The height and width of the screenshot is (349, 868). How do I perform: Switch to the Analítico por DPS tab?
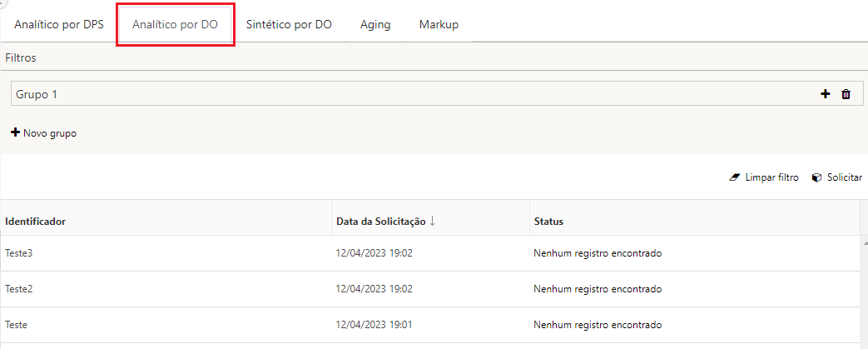(x=59, y=24)
